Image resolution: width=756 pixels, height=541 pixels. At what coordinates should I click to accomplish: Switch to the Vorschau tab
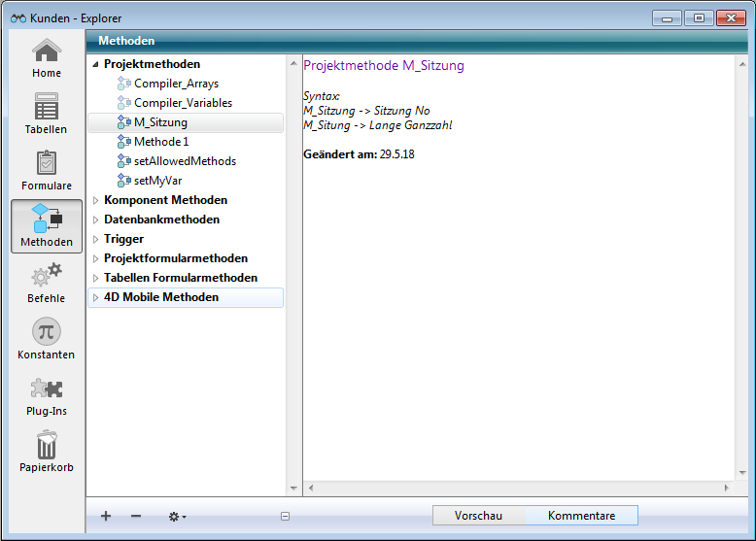tap(478, 516)
